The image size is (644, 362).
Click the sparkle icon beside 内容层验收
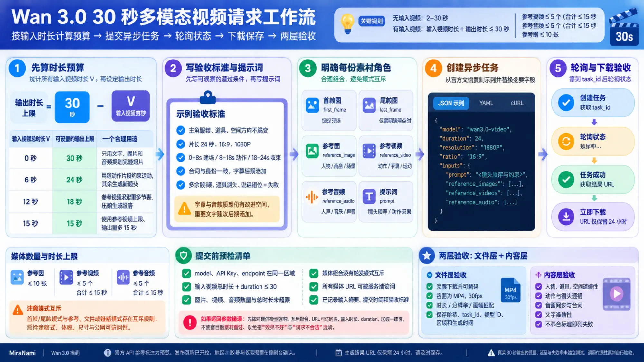tap(538, 275)
